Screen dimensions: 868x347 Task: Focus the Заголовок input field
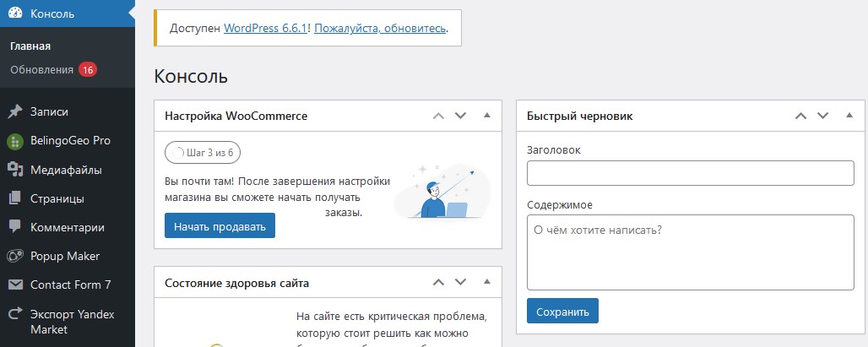[691, 173]
